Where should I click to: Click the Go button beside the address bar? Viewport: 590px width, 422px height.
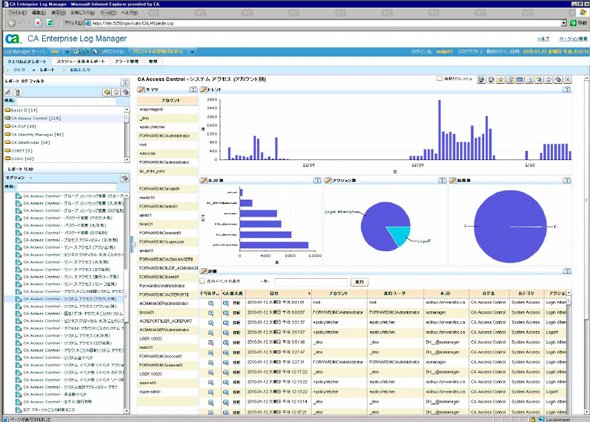578,23
